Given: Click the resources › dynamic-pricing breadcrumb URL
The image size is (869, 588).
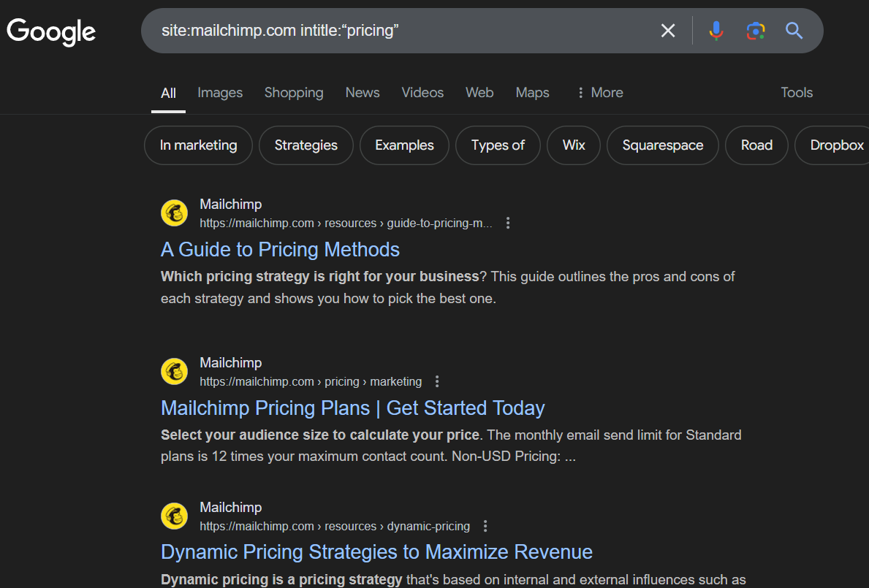Looking at the screenshot, I should [x=335, y=526].
